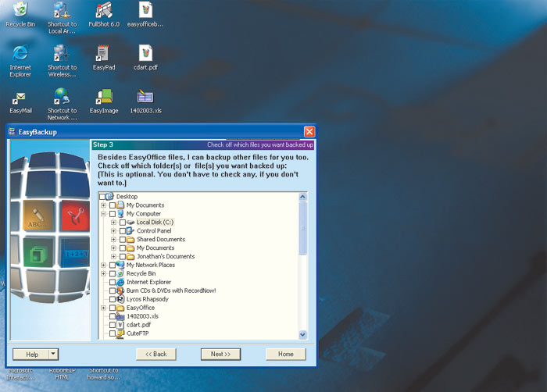
Task: Click the 1402003.xls file on desktop
Action: 145,98
